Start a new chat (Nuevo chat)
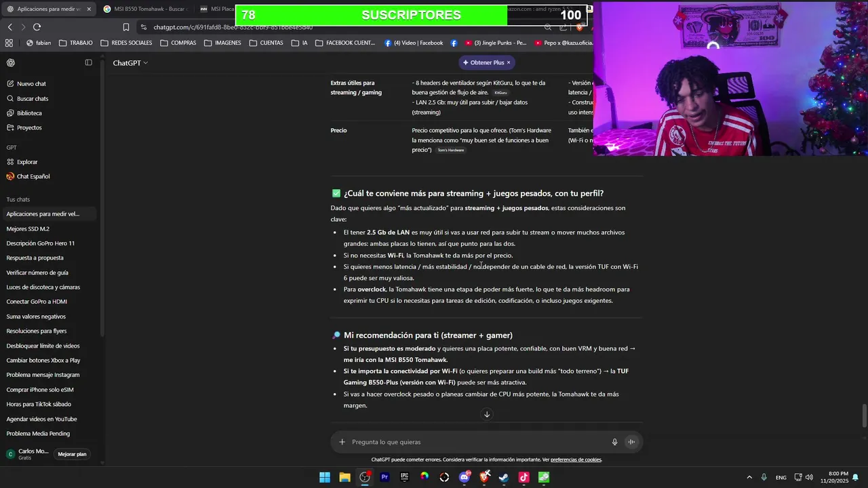Screen dimensions: 868x488 click(x=31, y=84)
